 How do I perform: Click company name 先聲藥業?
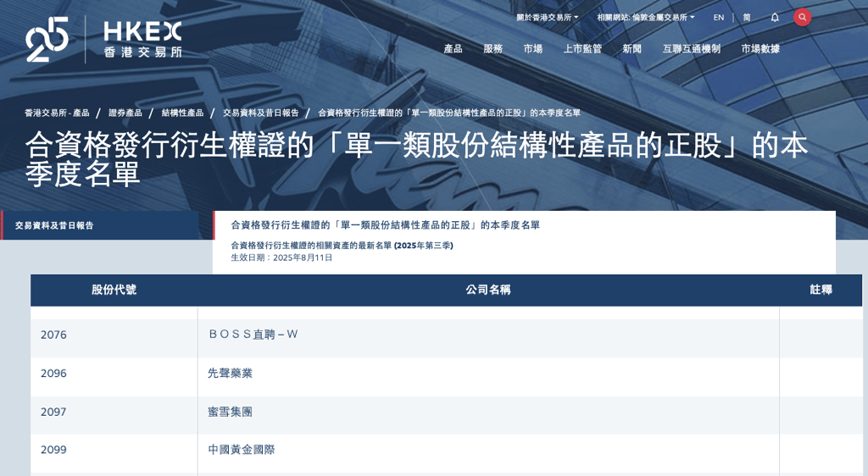pyautogui.click(x=231, y=374)
